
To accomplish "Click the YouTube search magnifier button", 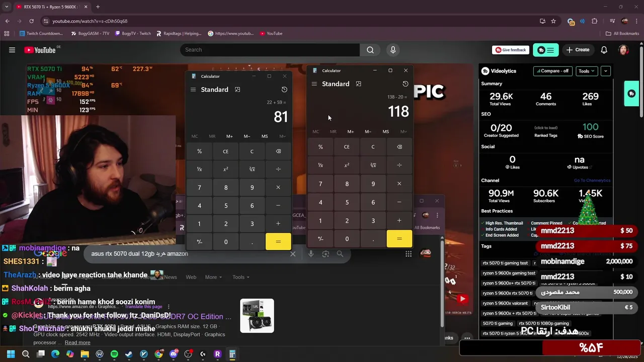I will [370, 50].
